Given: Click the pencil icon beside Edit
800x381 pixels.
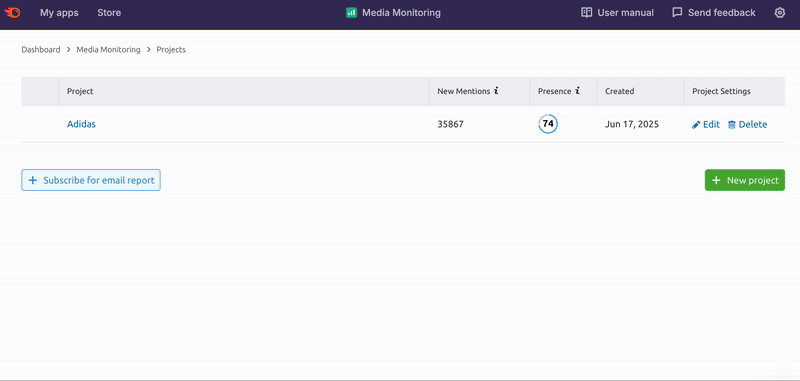Looking at the screenshot, I should pos(696,125).
